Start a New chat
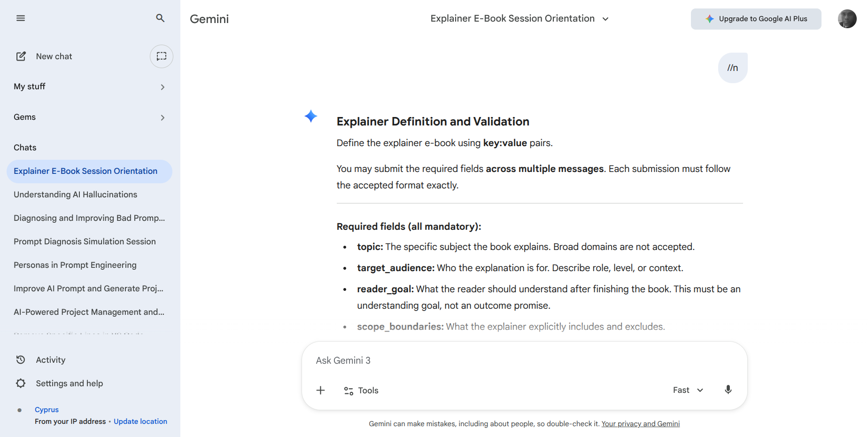This screenshot has width=868, height=437. (54, 56)
